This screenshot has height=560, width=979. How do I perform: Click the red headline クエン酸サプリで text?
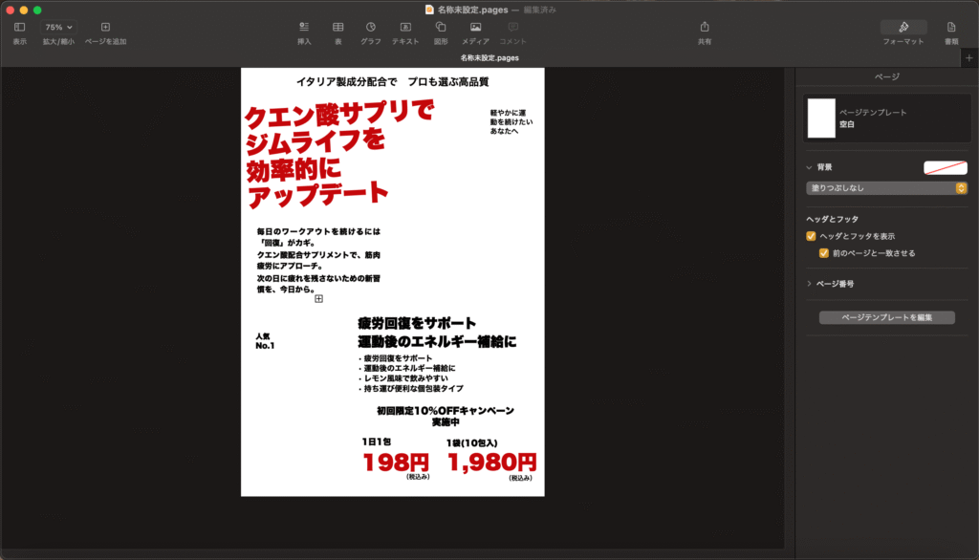click(x=339, y=115)
